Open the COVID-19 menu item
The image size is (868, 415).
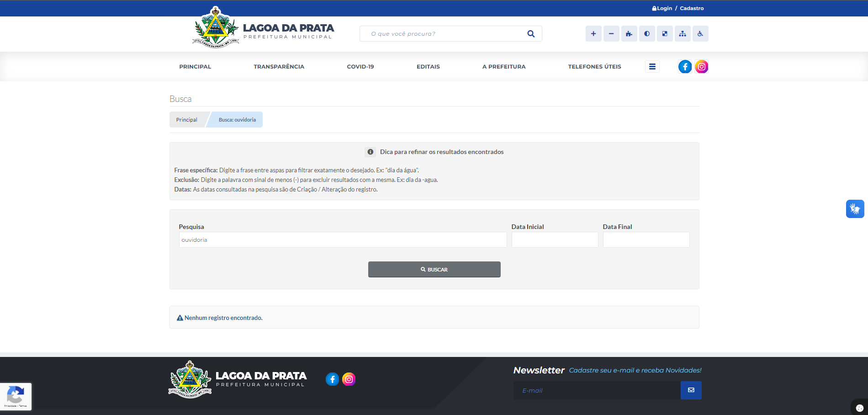pyautogui.click(x=360, y=67)
